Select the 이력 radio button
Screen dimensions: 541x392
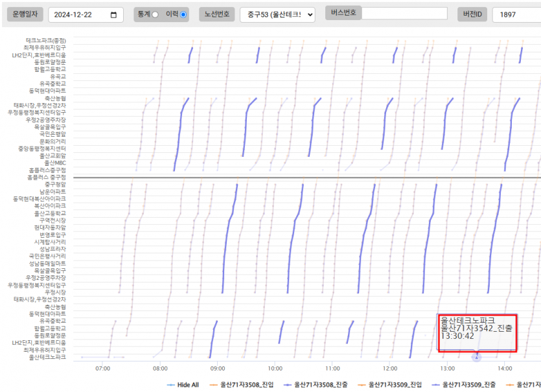click(183, 15)
